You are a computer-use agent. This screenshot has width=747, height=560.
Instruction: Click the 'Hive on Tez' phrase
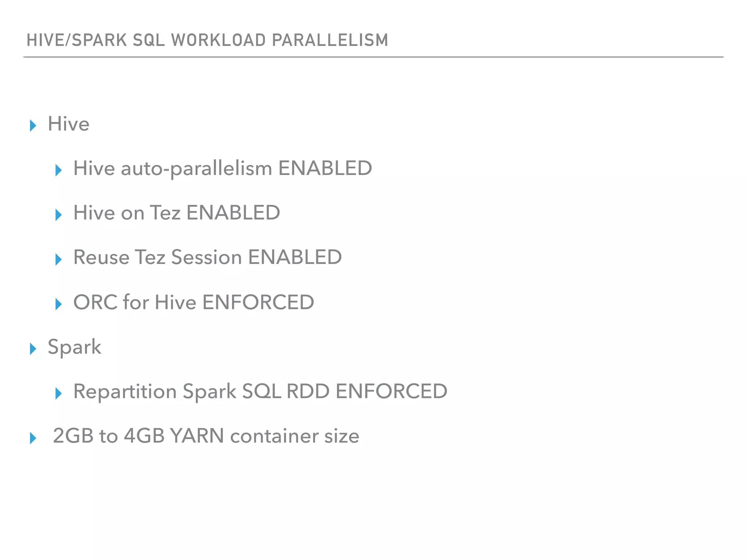point(127,213)
